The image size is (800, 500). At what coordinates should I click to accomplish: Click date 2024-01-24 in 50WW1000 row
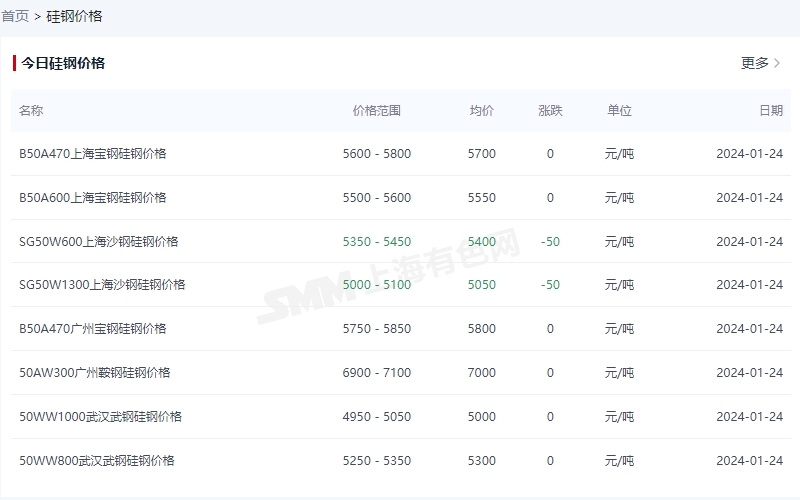pyautogui.click(x=749, y=416)
